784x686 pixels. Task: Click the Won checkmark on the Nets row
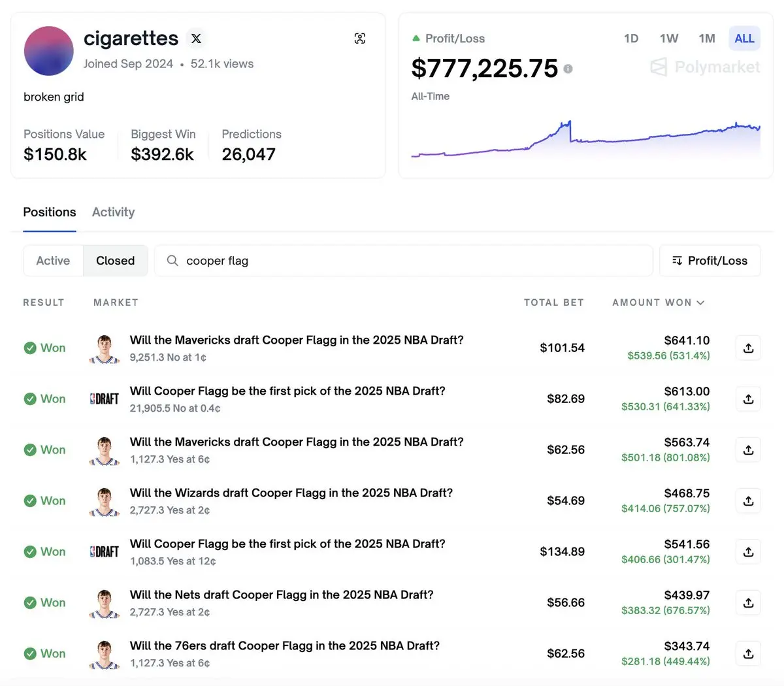(x=30, y=603)
